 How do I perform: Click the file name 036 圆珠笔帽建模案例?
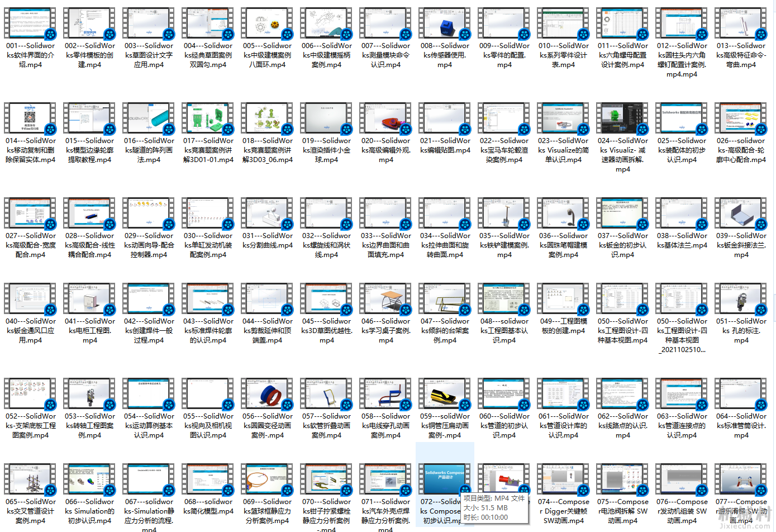pyautogui.click(x=563, y=245)
